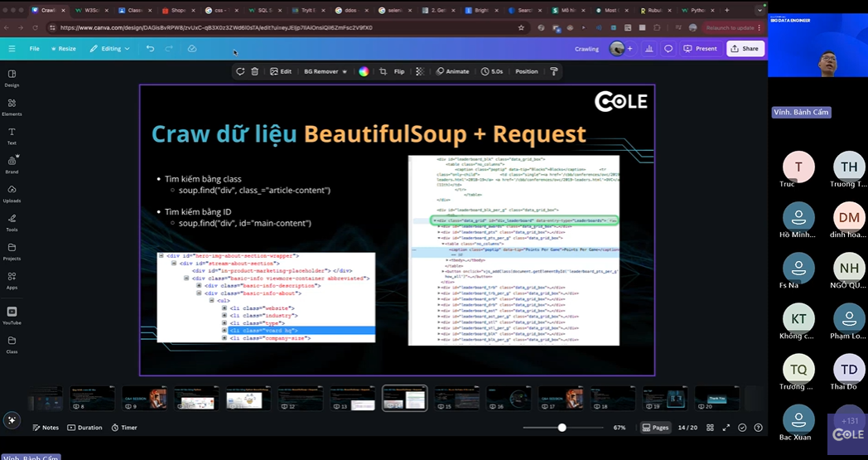Open the Flip option
This screenshot has height=460, width=868.
[x=399, y=71]
